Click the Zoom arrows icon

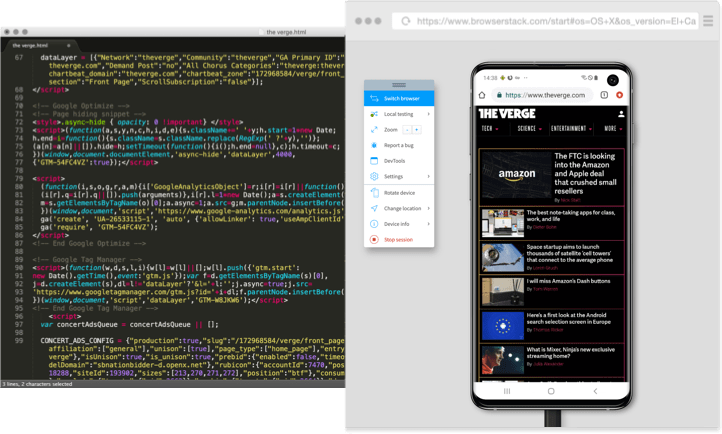pos(374,129)
